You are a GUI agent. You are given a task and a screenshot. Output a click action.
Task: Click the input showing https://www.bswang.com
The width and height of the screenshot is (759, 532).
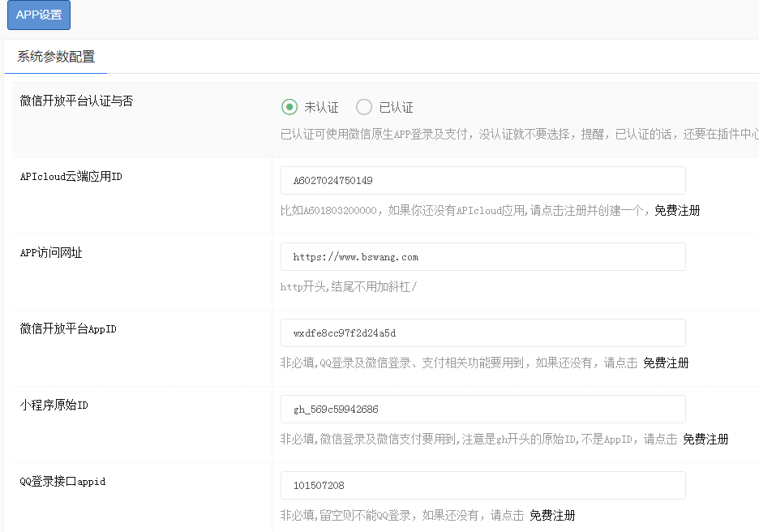[482, 256]
